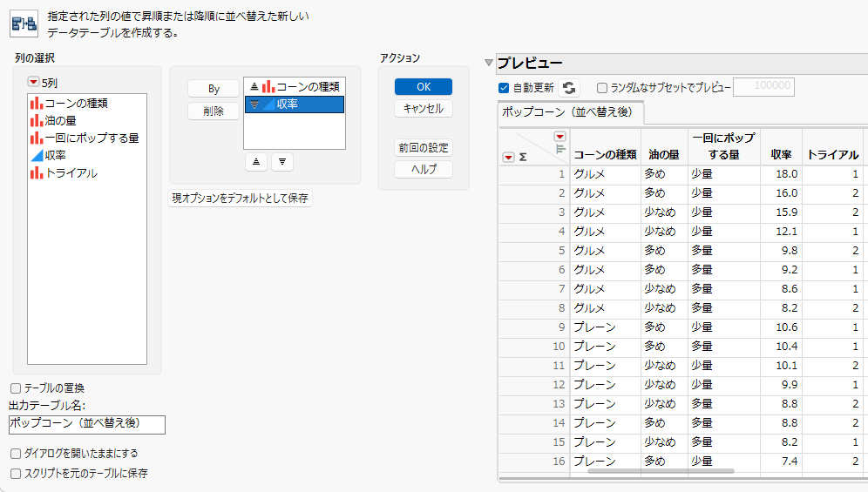Select the 収率 entry in By list
This screenshot has height=492, width=868.
295,104
